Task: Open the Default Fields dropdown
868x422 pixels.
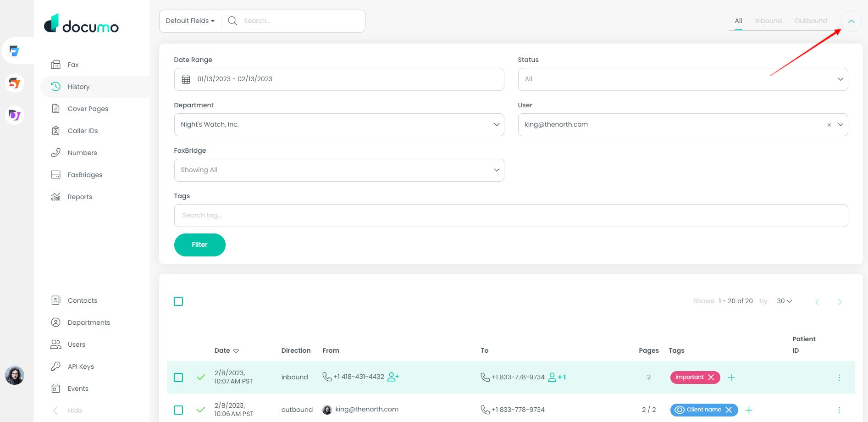Action: pos(190,21)
